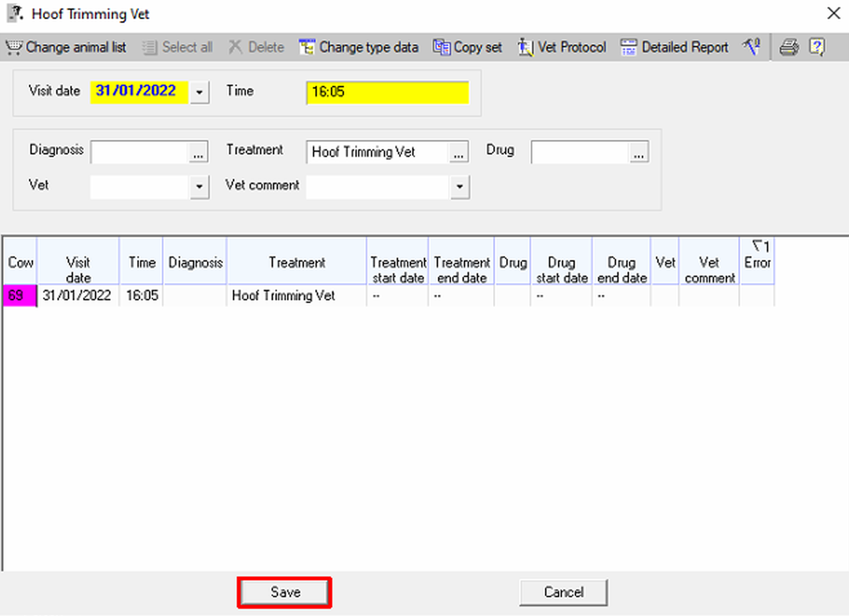Click the Delete toolbar item
849x616 pixels.
256,47
